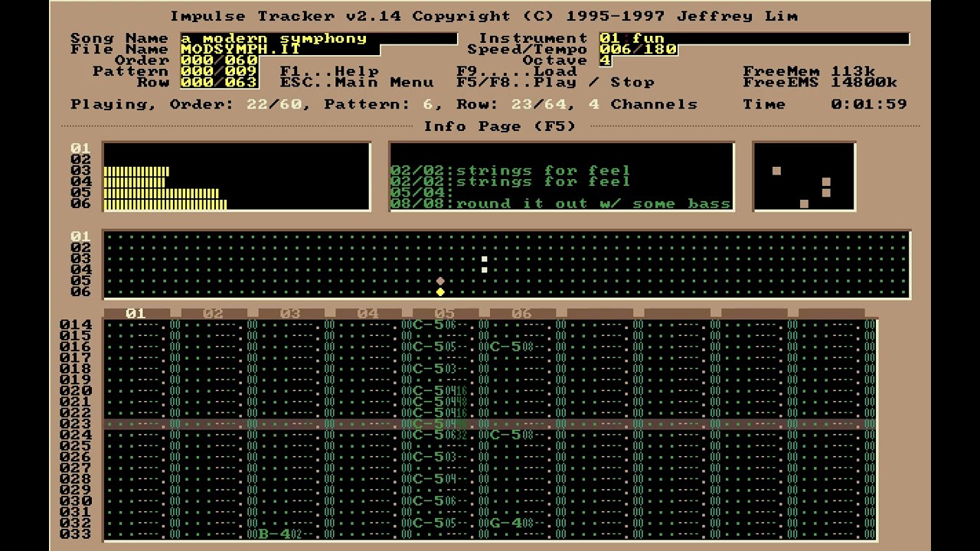980x551 pixels.
Task: Click the Time readout 0:01:59
Action: (869, 104)
